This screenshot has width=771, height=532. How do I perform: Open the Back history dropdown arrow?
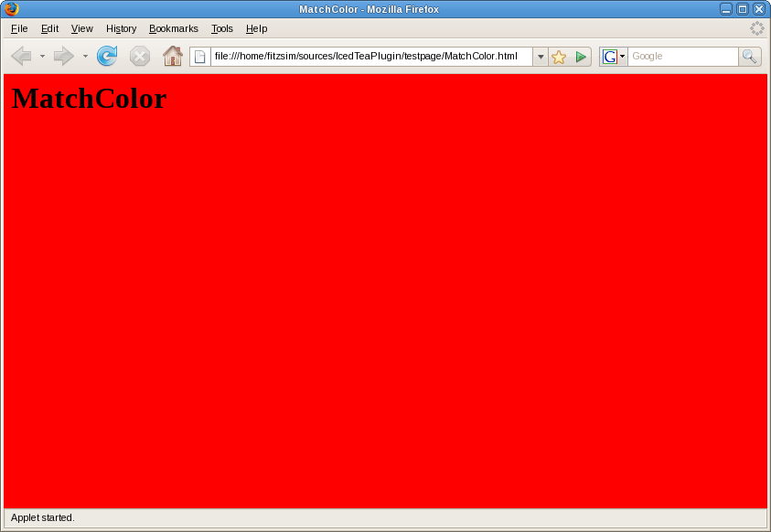coord(42,57)
